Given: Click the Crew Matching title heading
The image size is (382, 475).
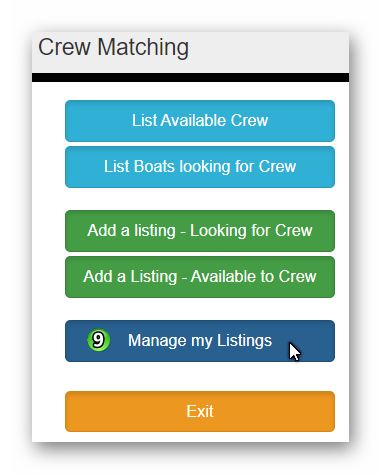Looking at the screenshot, I should click(113, 47).
